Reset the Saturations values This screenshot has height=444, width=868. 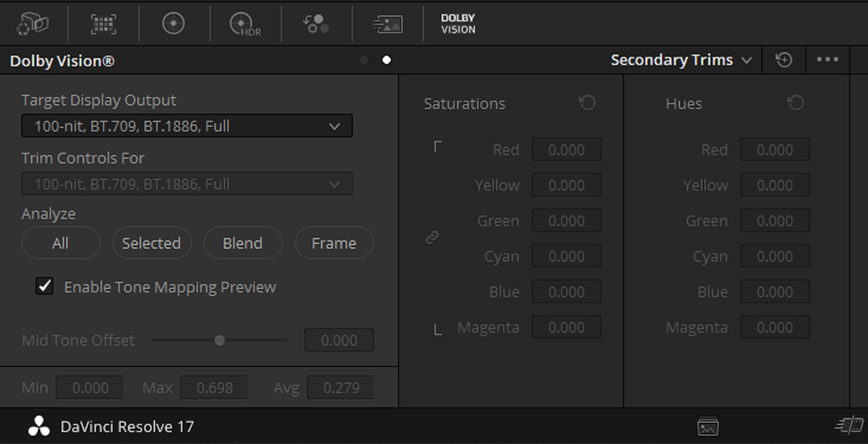[x=587, y=103]
